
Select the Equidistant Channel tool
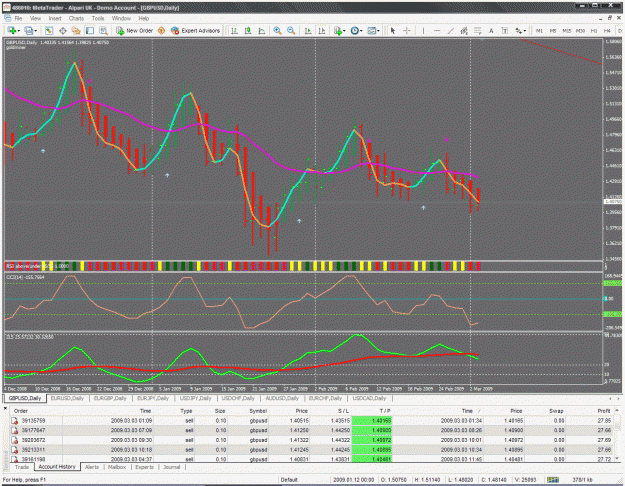[x=464, y=31]
